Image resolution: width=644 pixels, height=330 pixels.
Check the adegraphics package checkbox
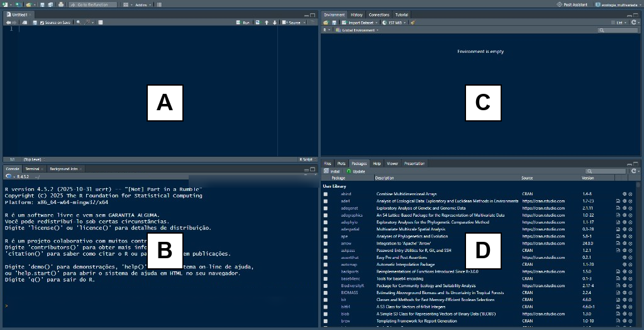click(x=326, y=215)
